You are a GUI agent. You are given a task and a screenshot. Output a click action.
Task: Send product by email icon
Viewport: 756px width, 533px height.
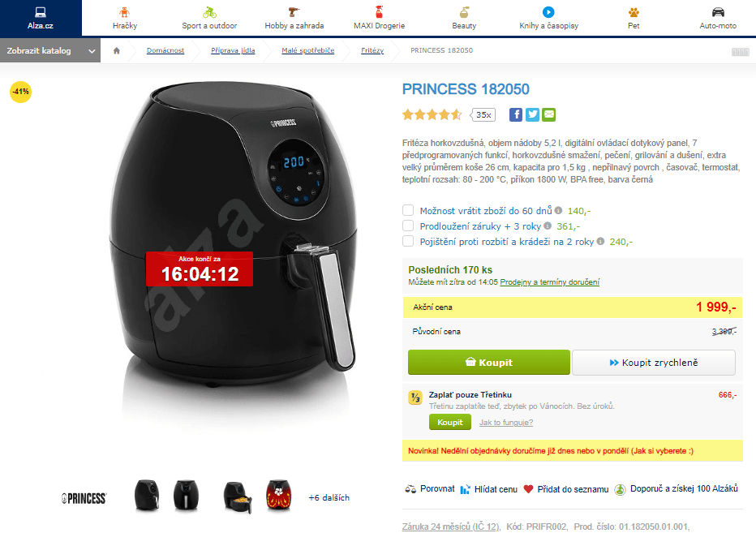[548, 115]
